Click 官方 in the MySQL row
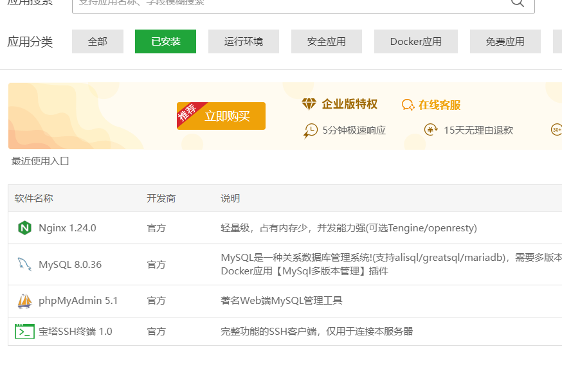The width and height of the screenshot is (562, 392). pos(156,264)
